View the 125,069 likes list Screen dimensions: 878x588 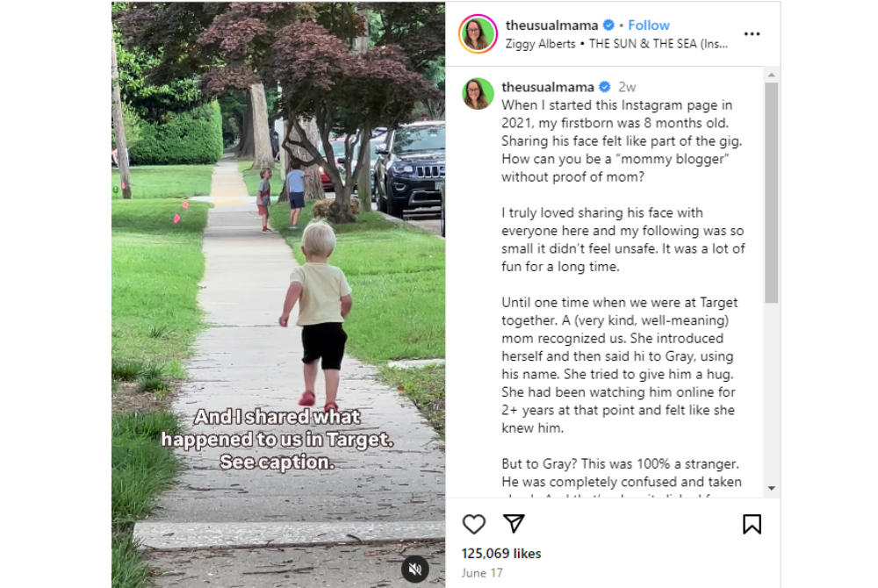pos(501,553)
